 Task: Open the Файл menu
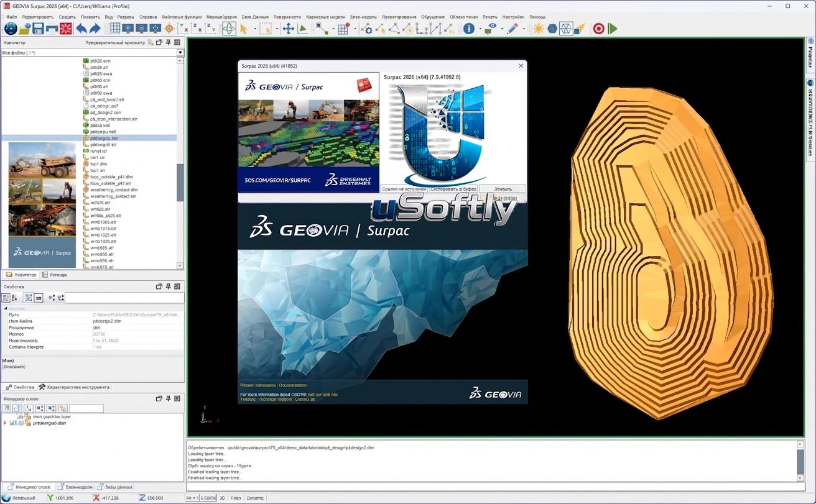[x=11, y=17]
